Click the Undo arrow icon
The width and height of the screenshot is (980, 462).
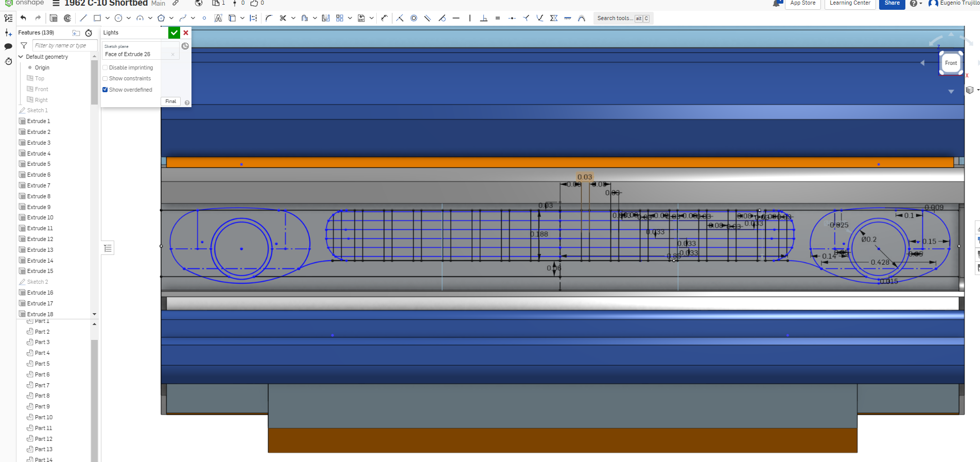23,18
